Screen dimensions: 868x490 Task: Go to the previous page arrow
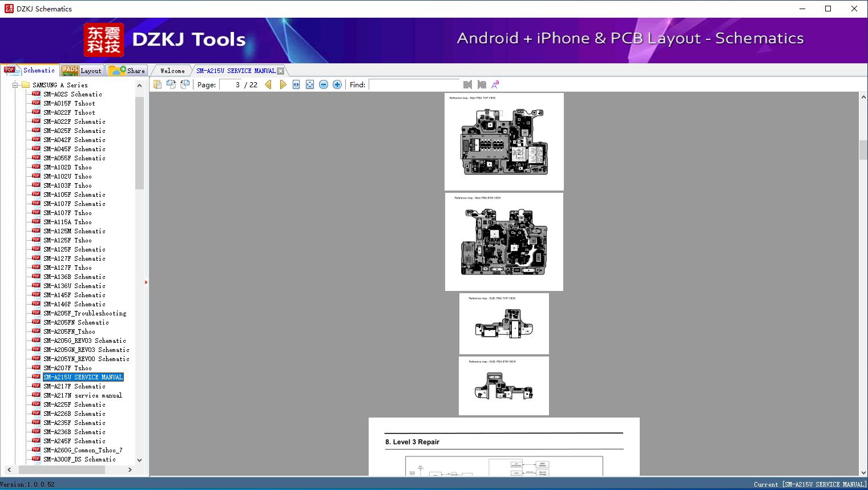(268, 84)
